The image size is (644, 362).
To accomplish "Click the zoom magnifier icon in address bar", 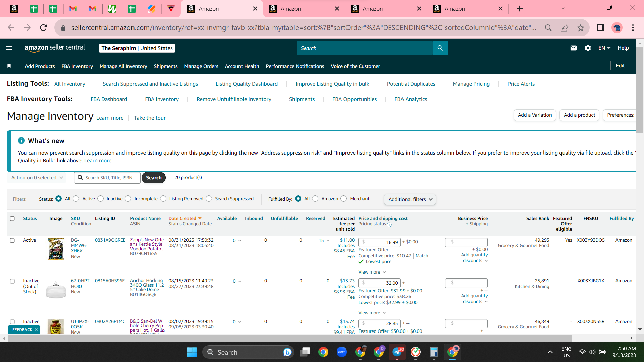I will (548, 28).
